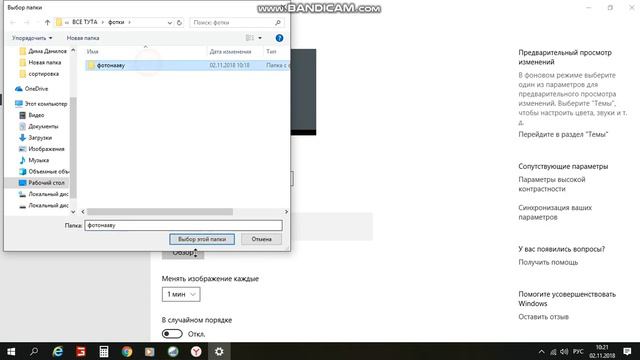This screenshot has width=640, height=360.
Task: Open the Calculator from taskbar
Action: point(104,351)
